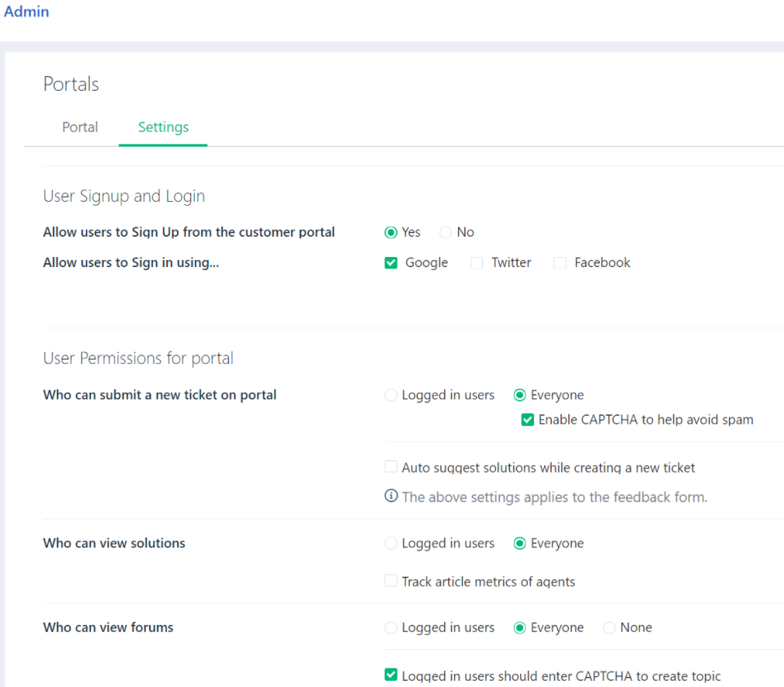
Task: Open the Admin breadcrumb link
Action: [x=26, y=12]
